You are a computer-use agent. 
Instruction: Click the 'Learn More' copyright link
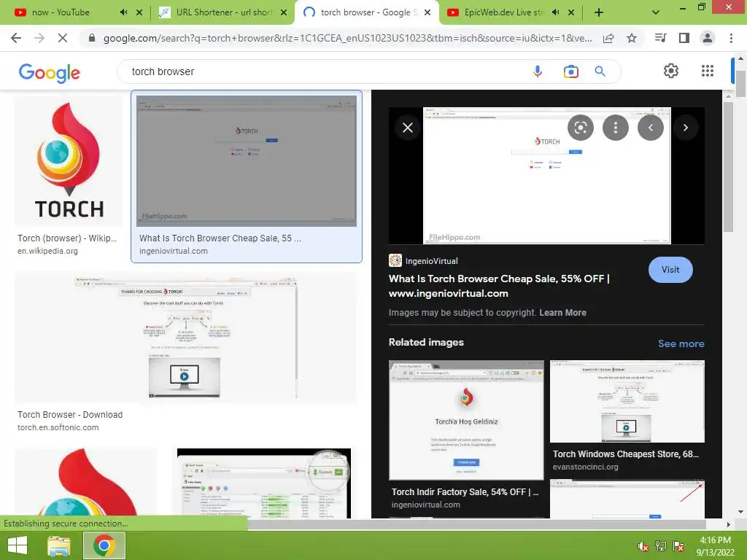pyautogui.click(x=562, y=312)
